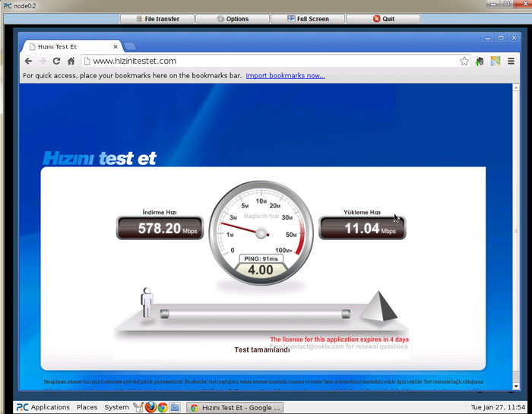Click the browser forward arrow
Image resolution: width=532 pixels, height=414 pixels.
(43, 61)
